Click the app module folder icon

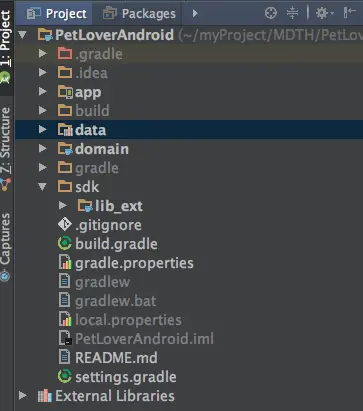(65, 92)
